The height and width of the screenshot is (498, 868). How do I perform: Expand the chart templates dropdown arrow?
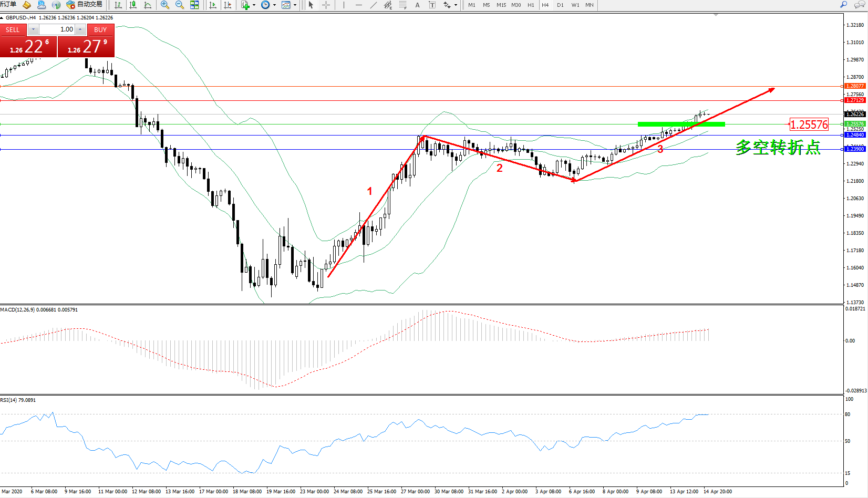tap(295, 5)
